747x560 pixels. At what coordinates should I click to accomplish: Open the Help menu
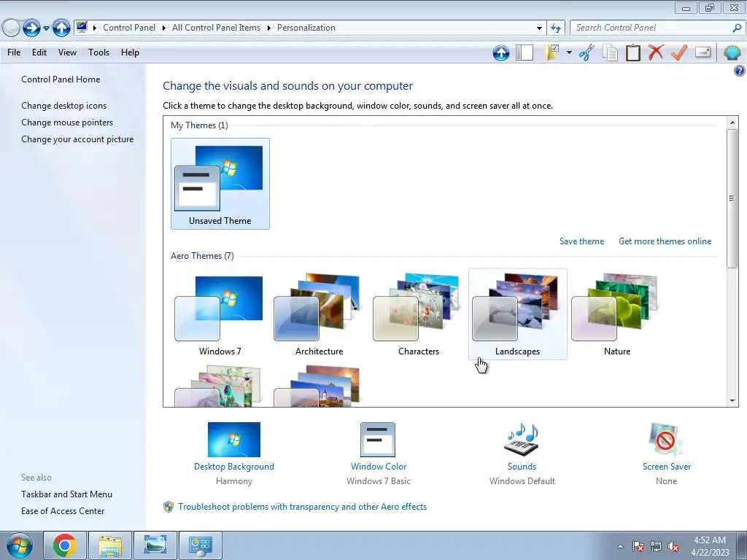click(x=130, y=52)
